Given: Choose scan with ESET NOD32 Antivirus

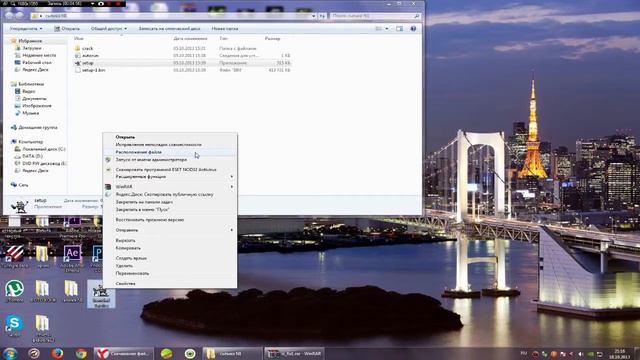Looking at the screenshot, I should point(170,169).
